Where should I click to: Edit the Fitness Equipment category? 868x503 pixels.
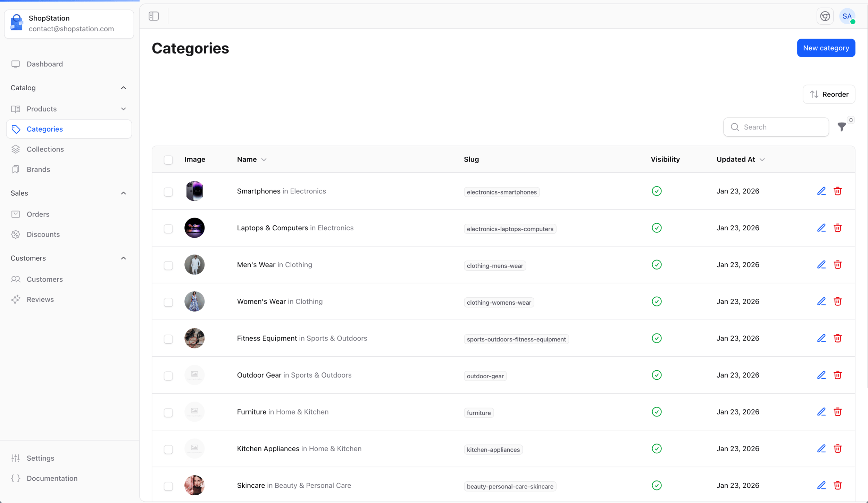[821, 338]
